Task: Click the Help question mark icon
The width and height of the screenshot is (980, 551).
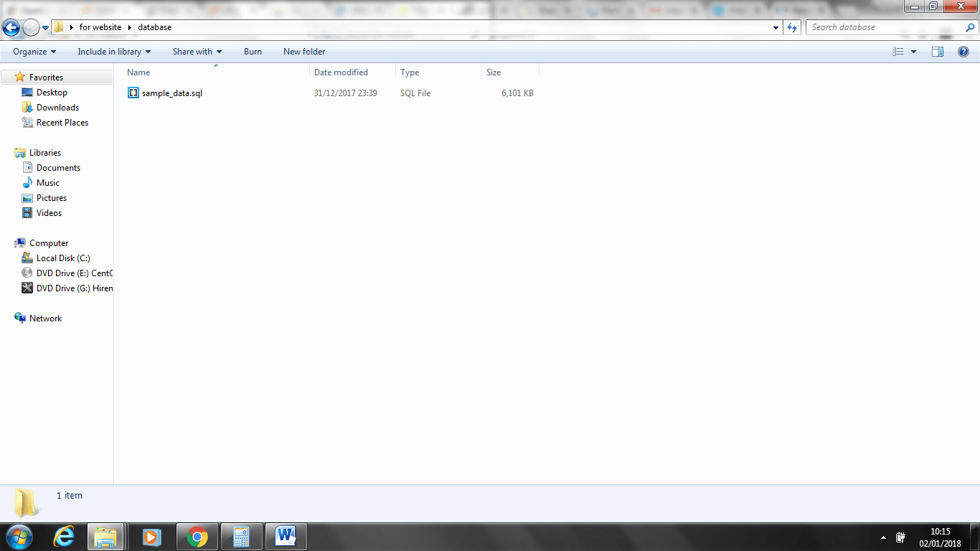Action: click(x=963, y=52)
